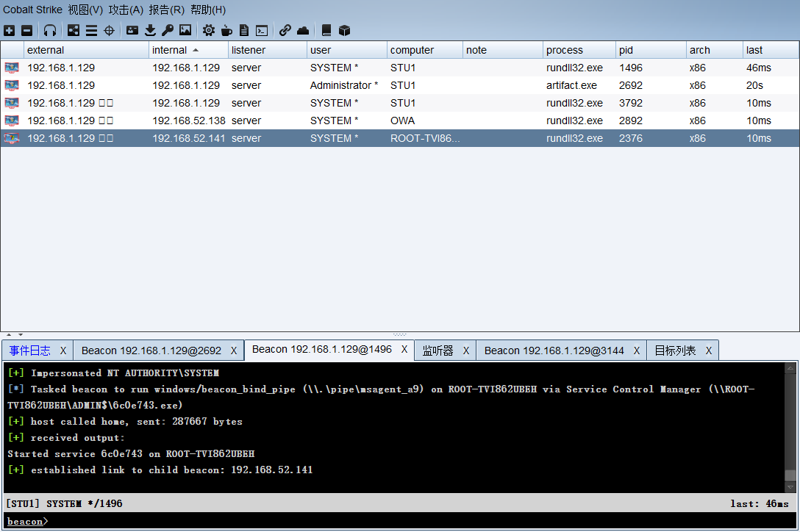This screenshot has width=800, height=532.
Task: Close the Beacon 192.168.1.129@2692 tab
Action: pyautogui.click(x=234, y=351)
